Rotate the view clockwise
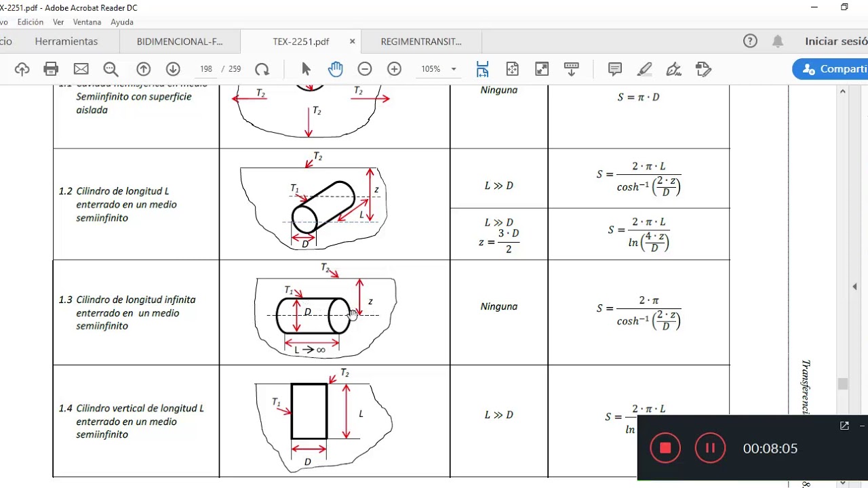868x488 pixels. (x=262, y=69)
